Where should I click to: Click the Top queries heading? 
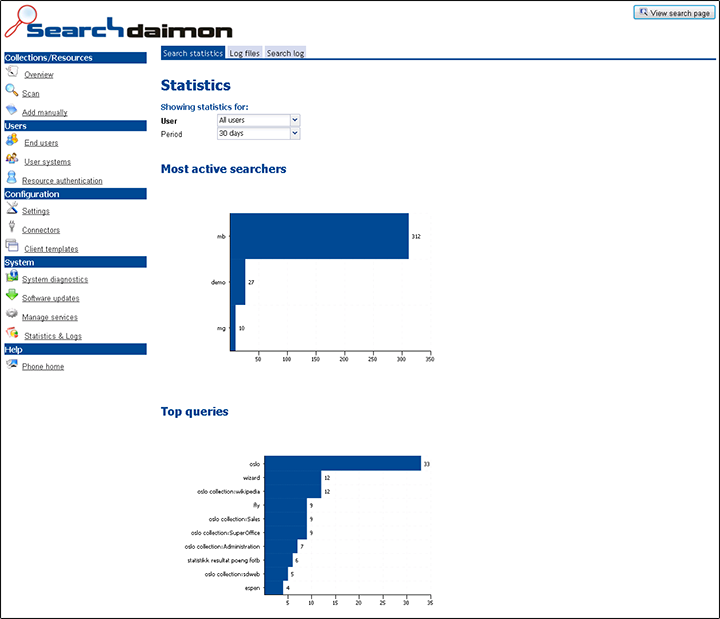(195, 411)
